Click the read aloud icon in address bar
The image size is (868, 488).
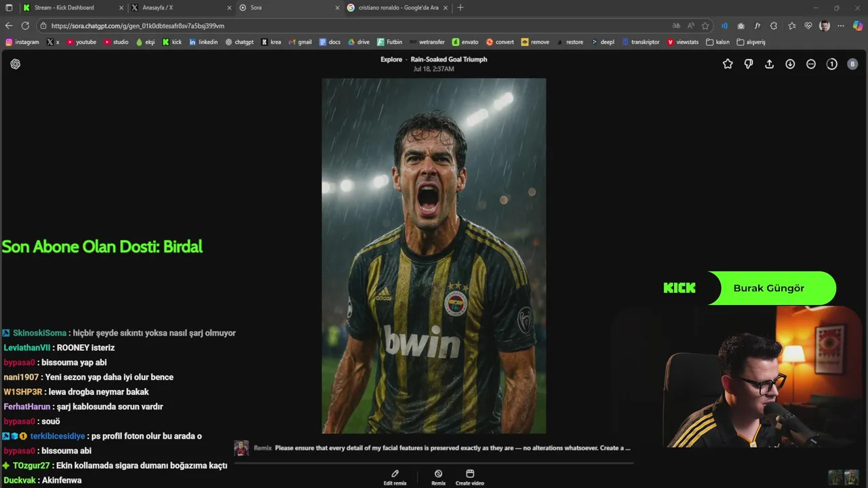(x=690, y=26)
